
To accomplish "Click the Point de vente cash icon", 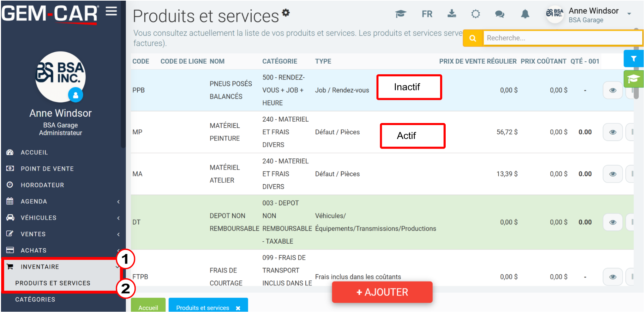I will click(10, 168).
